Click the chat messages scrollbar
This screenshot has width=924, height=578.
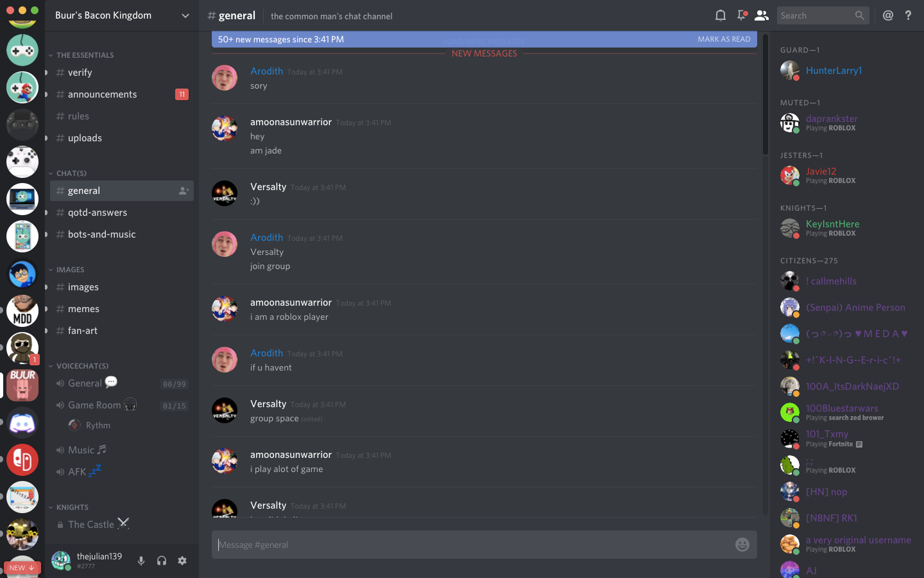pos(765,93)
